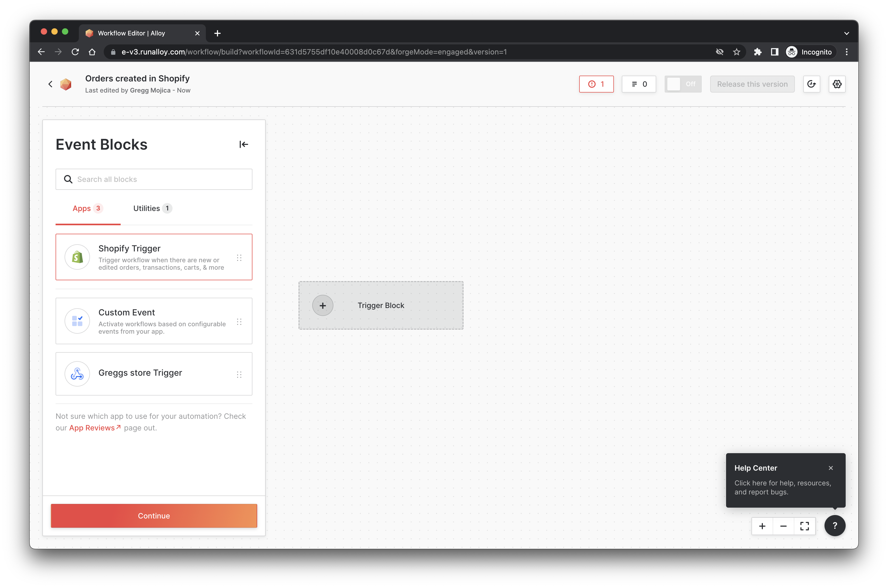Click the zoom out canvas button
The width and height of the screenshot is (888, 588).
[x=783, y=526]
